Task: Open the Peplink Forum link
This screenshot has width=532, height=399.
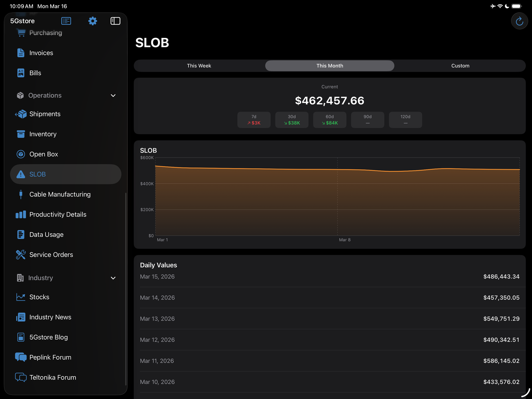Action: (x=50, y=357)
